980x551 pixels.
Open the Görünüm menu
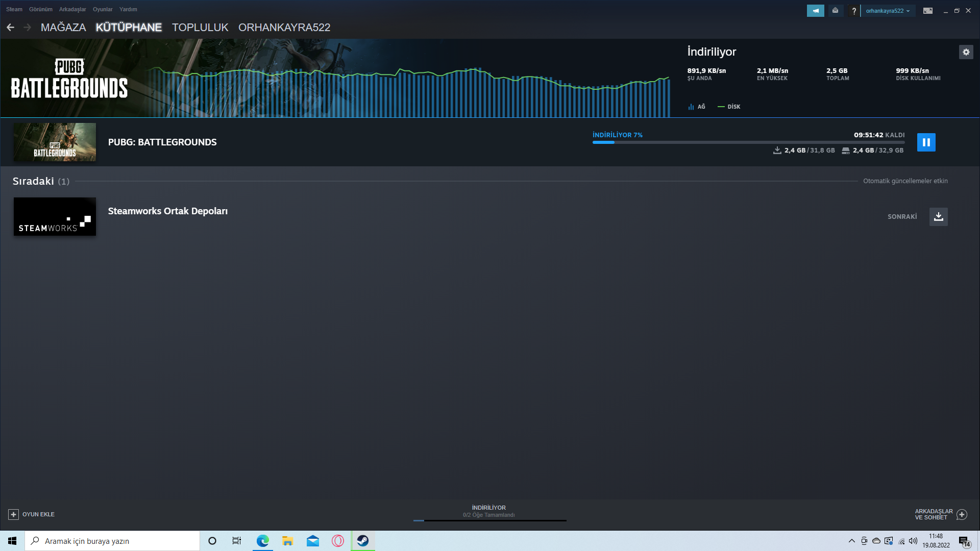tap(41, 9)
